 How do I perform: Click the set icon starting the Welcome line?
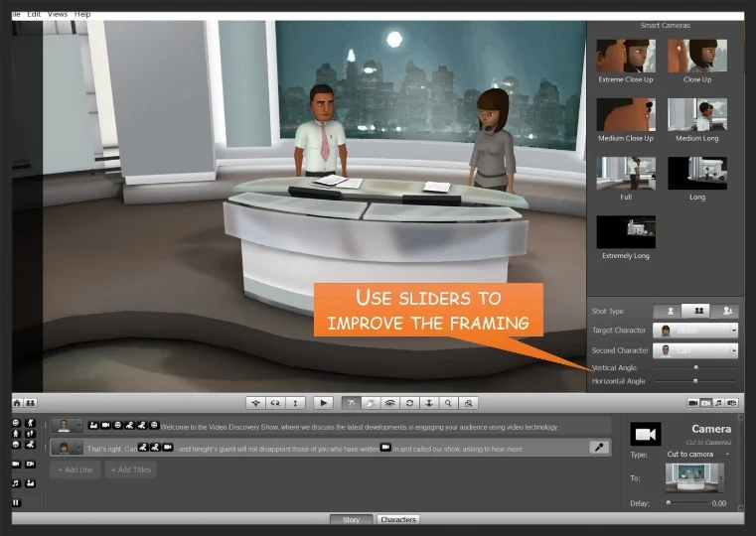pyautogui.click(x=93, y=425)
